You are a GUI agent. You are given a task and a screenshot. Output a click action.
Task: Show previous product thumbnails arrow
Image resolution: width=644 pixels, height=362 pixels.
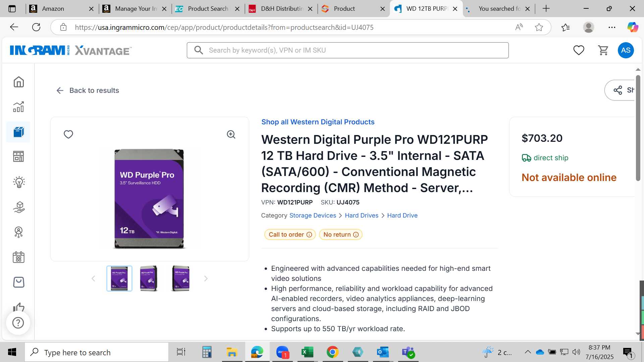pos(93,279)
